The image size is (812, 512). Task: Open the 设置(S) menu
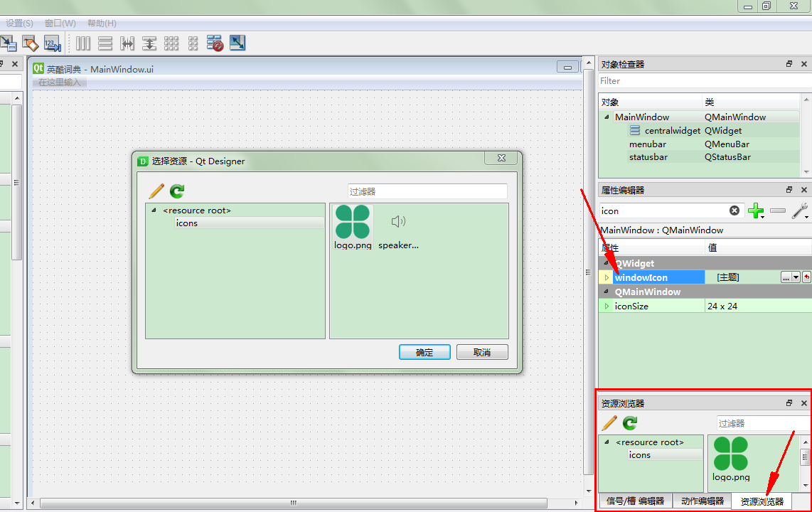pyautogui.click(x=19, y=23)
